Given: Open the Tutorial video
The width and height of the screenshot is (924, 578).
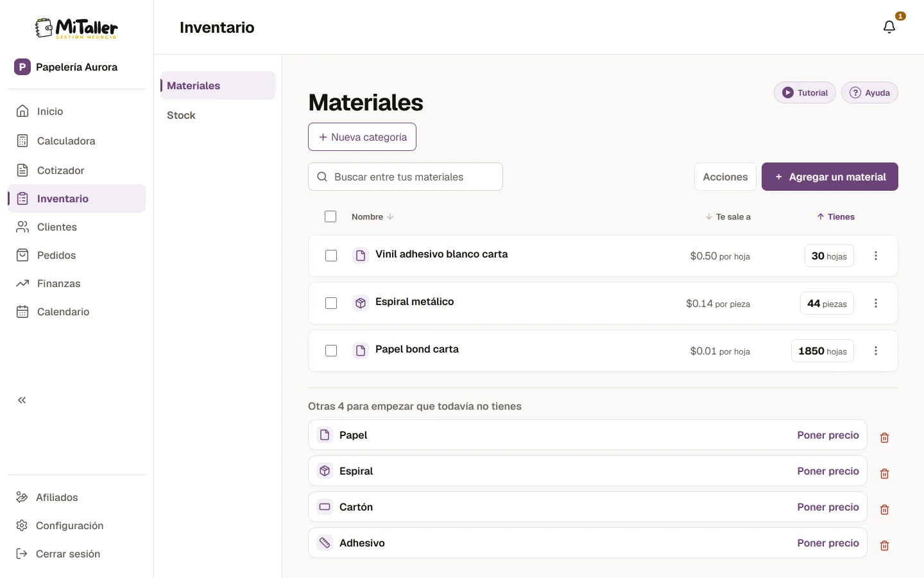Looking at the screenshot, I should coord(805,92).
